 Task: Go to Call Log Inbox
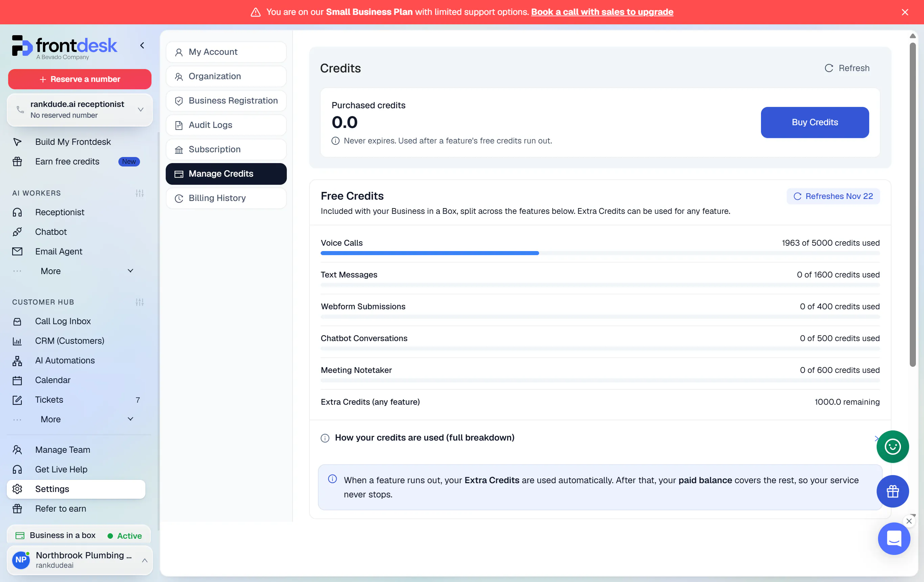tap(76, 321)
